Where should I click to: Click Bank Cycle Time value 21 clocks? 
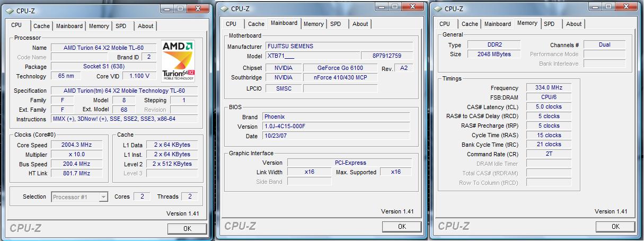549,144
